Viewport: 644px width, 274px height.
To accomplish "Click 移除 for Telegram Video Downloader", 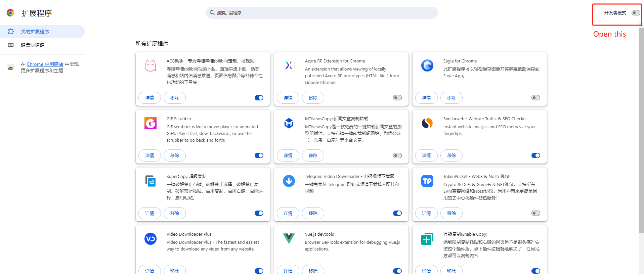I will click(313, 213).
